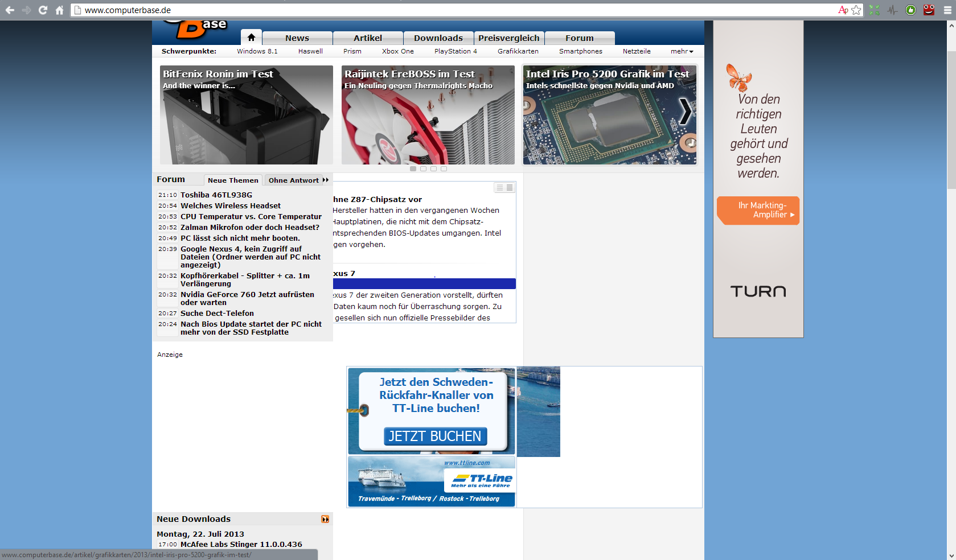Open thread Zalman Mikrofon oder doch Headset?

point(250,227)
